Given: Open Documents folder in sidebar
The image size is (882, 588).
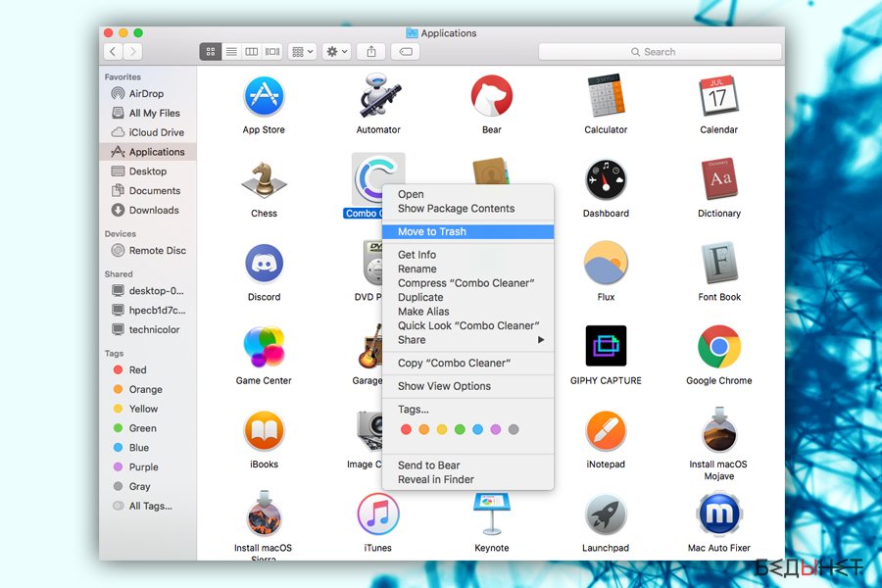Looking at the screenshot, I should [148, 191].
